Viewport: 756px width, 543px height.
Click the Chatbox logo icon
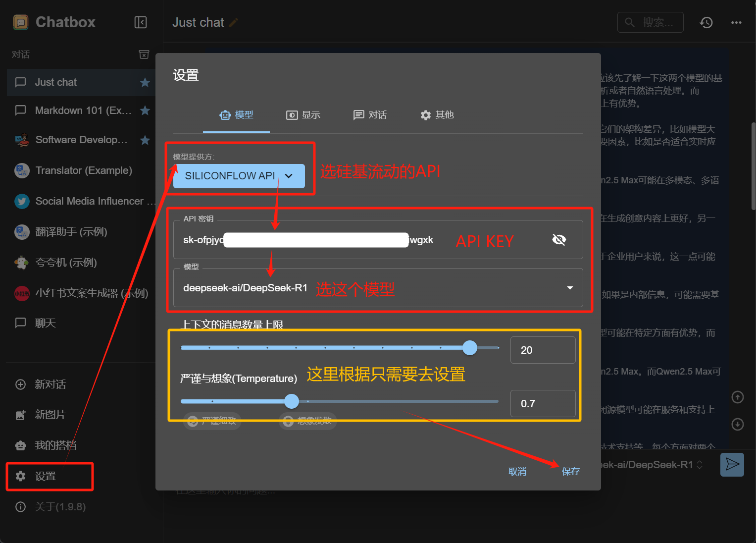coord(21,22)
